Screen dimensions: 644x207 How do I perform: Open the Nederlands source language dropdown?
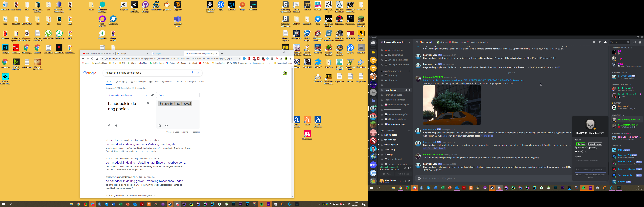coord(127,95)
